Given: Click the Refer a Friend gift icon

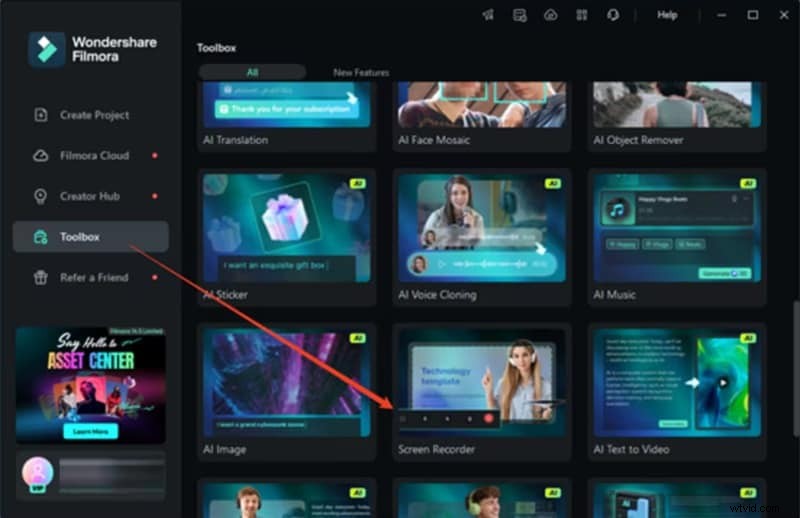Looking at the screenshot, I should pos(41,277).
